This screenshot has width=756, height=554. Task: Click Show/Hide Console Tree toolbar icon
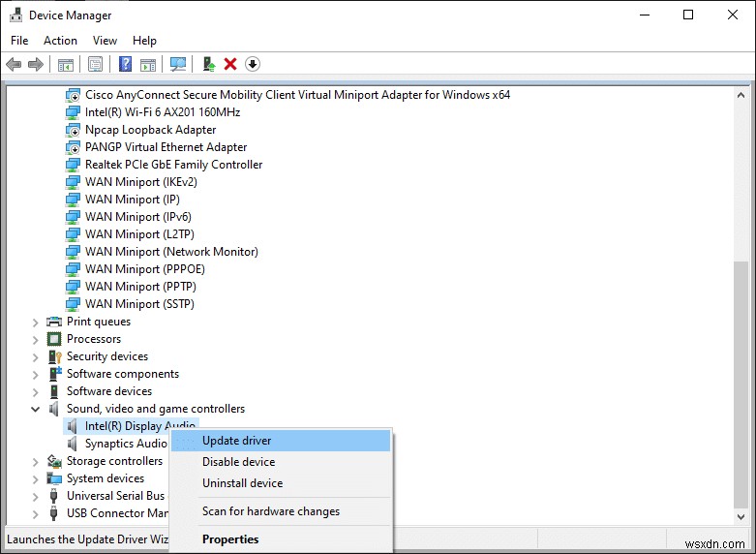point(66,64)
